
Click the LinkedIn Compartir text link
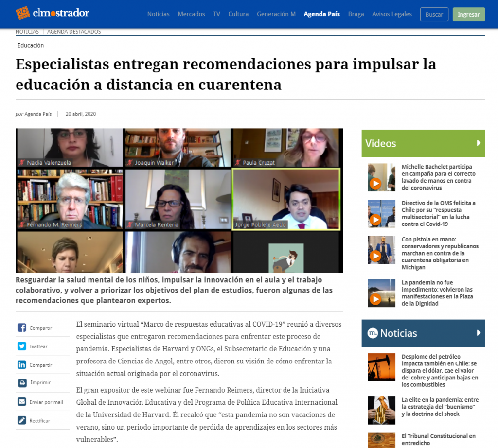click(41, 365)
